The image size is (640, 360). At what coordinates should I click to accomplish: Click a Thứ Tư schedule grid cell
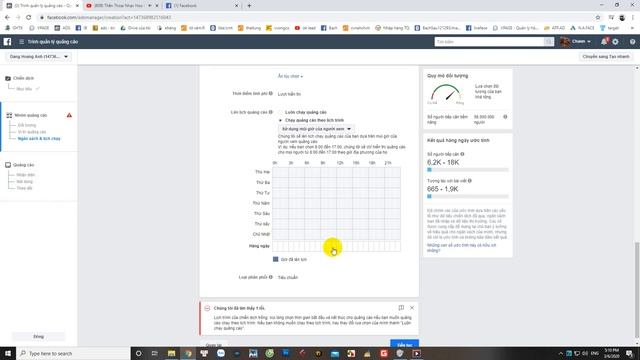tap(336, 193)
